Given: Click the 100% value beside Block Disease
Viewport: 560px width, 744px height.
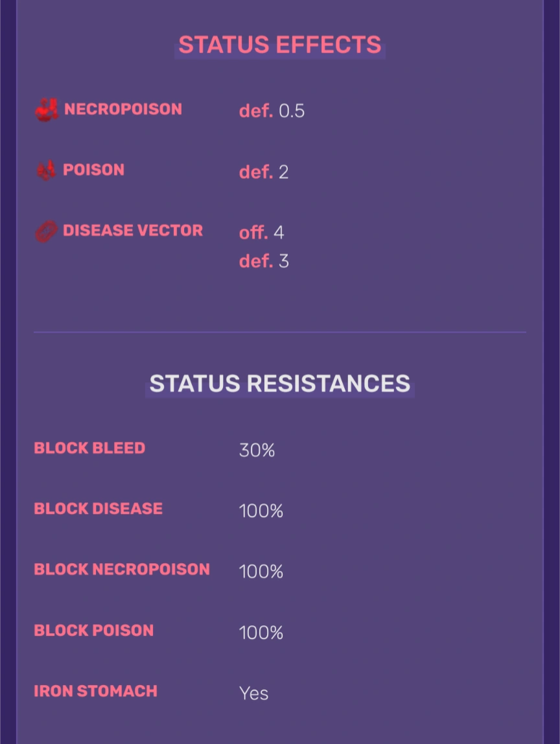Looking at the screenshot, I should click(x=261, y=511).
